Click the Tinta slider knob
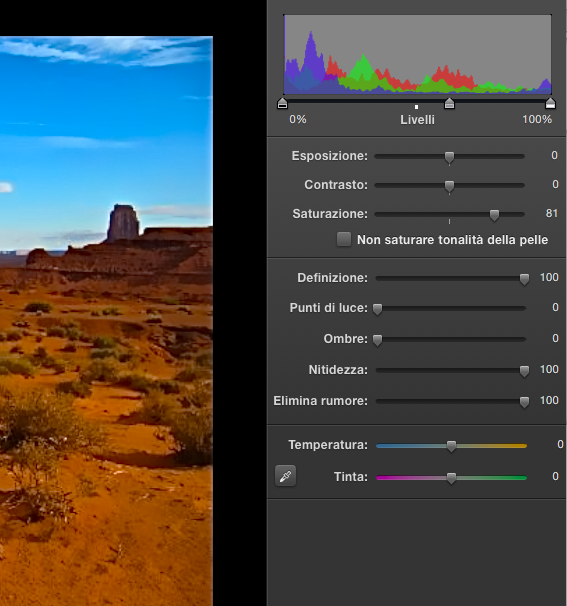Viewport: 567px width, 606px height. [451, 478]
